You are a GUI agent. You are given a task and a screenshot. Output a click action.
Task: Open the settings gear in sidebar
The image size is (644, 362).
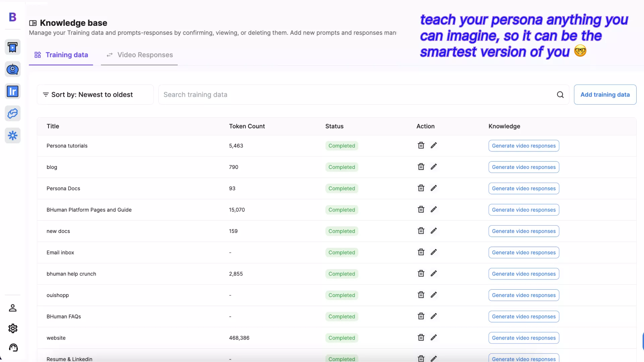pos(13,328)
